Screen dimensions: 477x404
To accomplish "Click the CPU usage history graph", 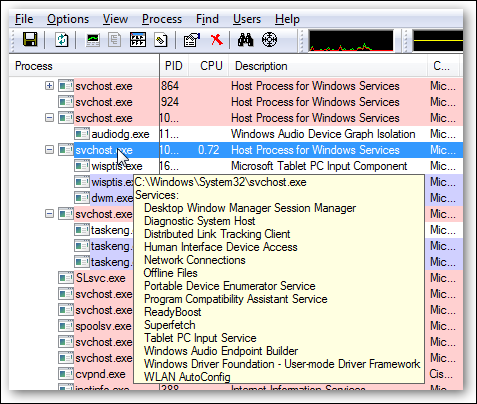I will pos(351,41).
